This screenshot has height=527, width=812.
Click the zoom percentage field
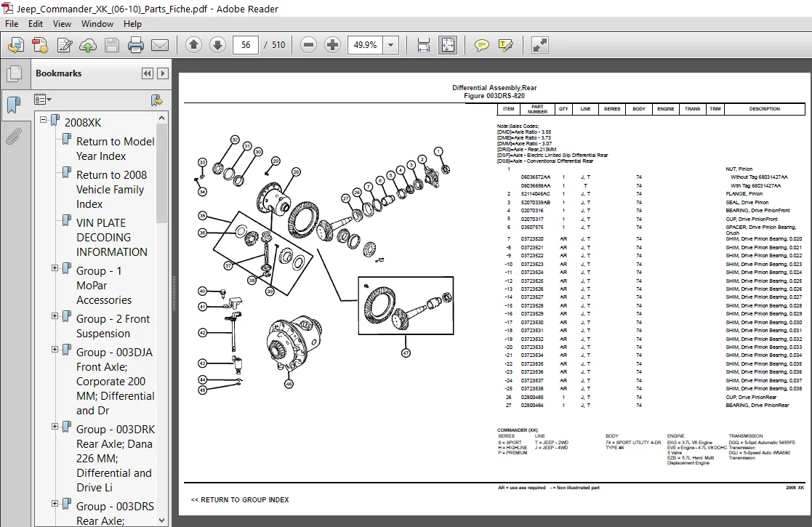(366, 45)
